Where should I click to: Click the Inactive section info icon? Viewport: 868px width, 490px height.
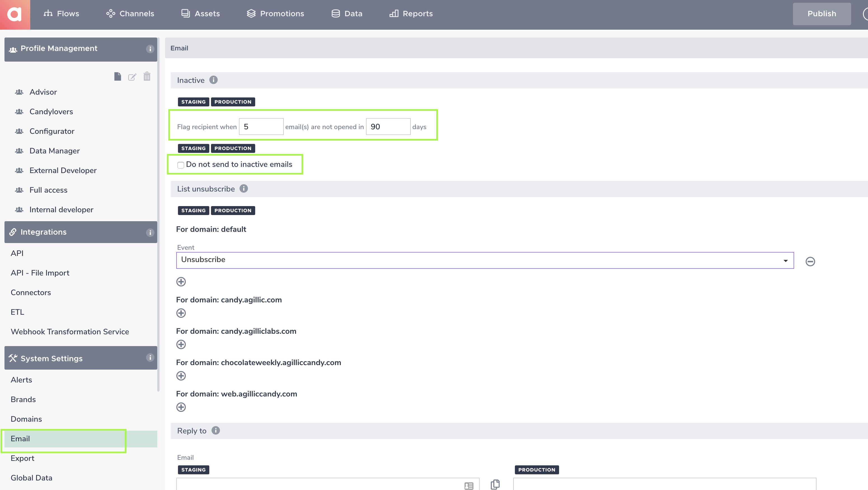213,80
